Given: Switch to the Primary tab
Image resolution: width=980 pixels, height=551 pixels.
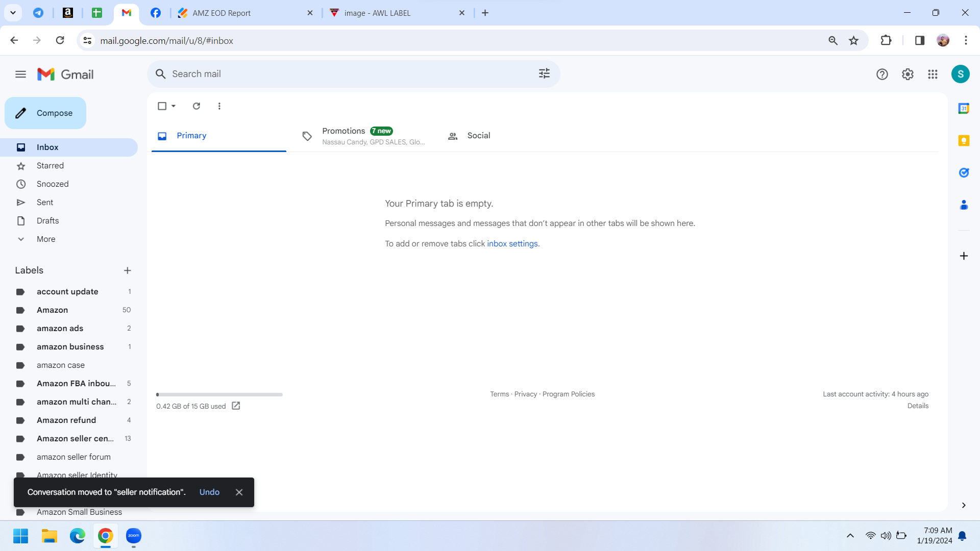Looking at the screenshot, I should [x=219, y=136].
